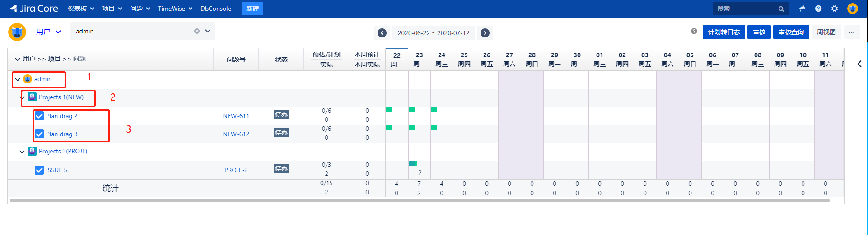Go to previous date range arrow

coord(382,33)
